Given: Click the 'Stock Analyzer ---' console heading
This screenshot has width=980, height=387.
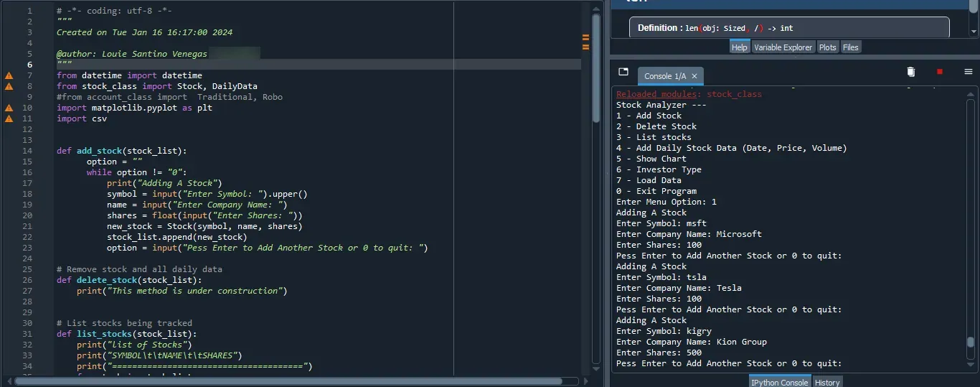Looking at the screenshot, I should [x=661, y=105].
